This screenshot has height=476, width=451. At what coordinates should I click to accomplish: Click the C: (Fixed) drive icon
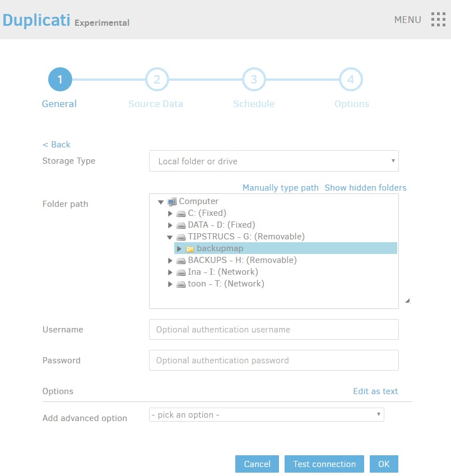(x=181, y=214)
